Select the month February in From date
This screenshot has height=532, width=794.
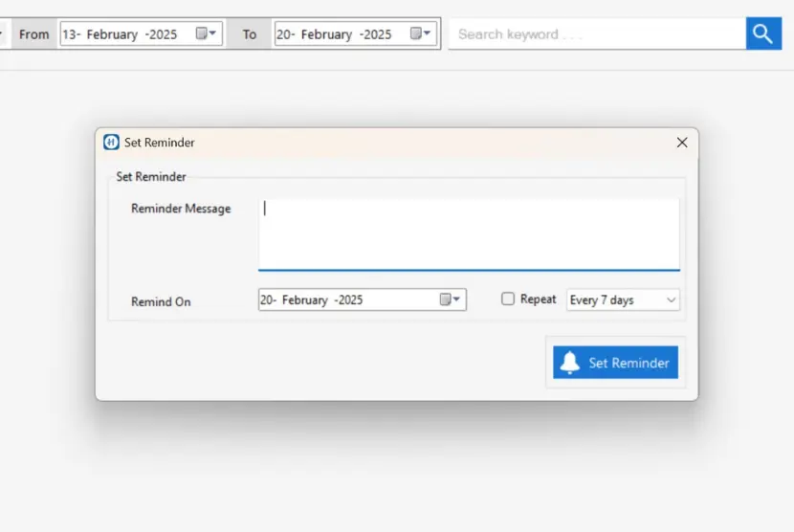(x=112, y=34)
